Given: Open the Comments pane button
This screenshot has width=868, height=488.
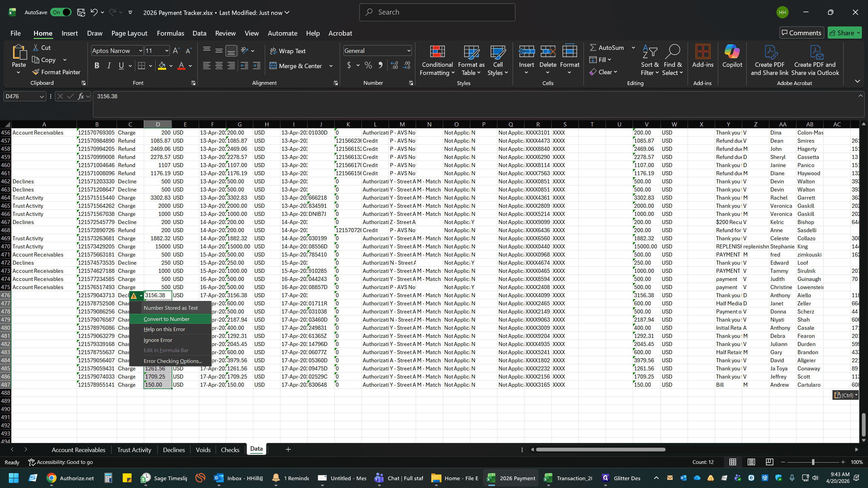Looking at the screenshot, I should click(802, 33).
